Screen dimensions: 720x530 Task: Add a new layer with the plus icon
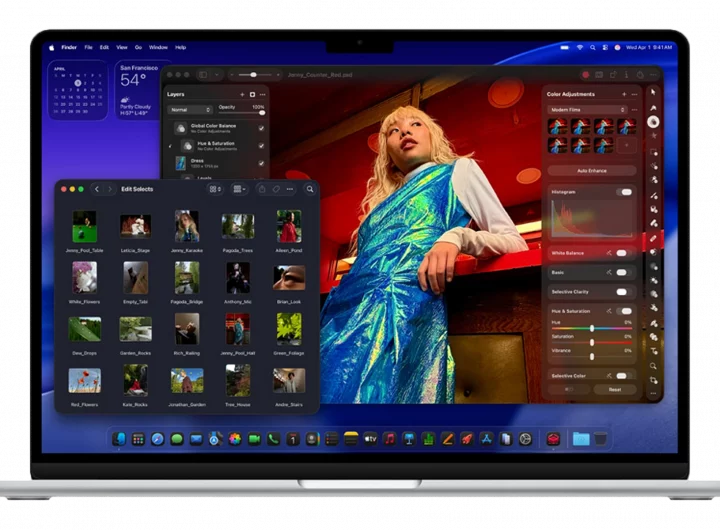coord(241,94)
